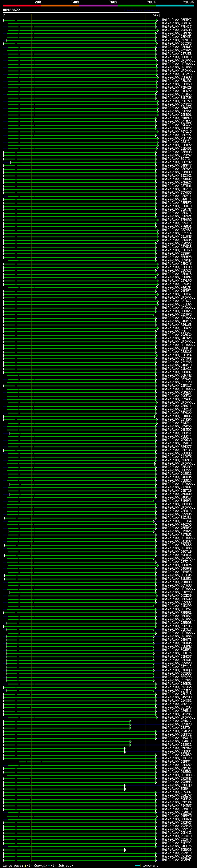Select hit label UniRef100_Q1ZAT3
197x868 pixels.
(176, 40)
